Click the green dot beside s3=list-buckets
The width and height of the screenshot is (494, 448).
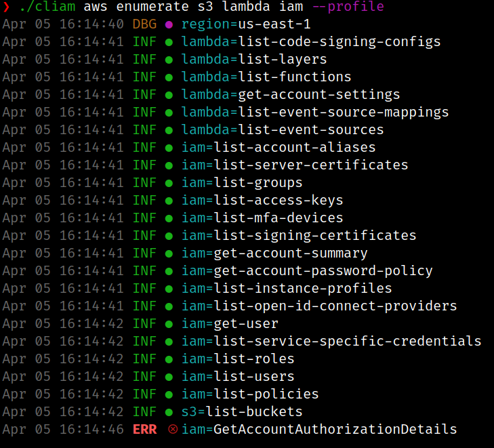(169, 411)
